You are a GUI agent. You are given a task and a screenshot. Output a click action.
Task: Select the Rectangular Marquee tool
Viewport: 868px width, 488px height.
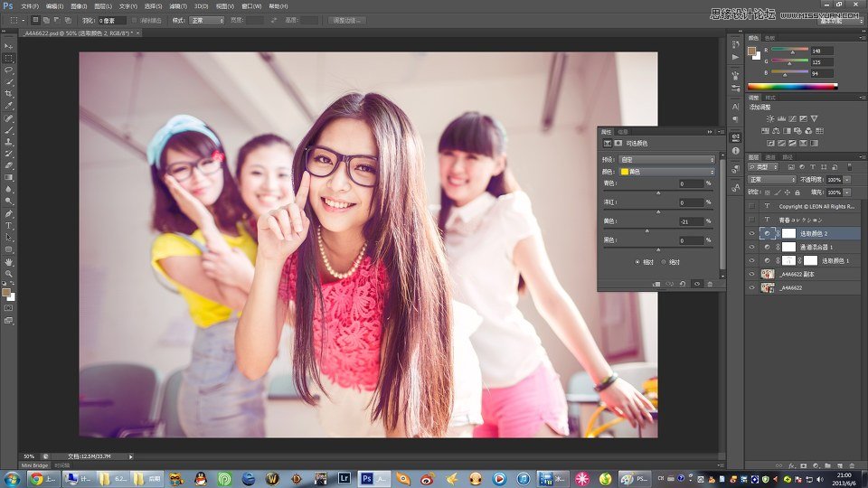[9, 58]
